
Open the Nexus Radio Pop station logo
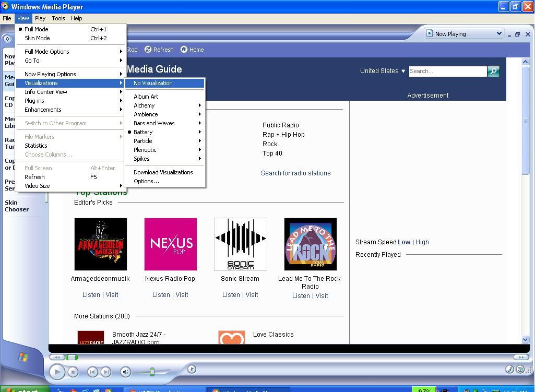(x=171, y=244)
